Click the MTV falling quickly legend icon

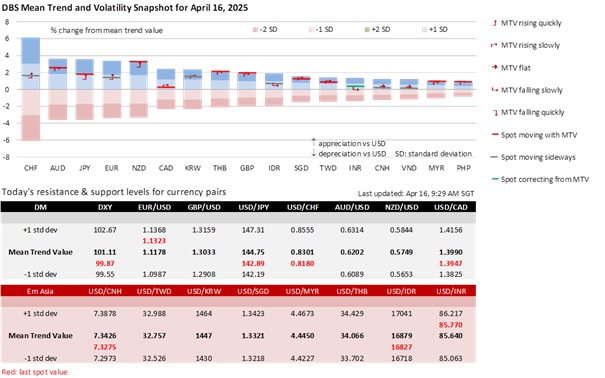[495, 112]
